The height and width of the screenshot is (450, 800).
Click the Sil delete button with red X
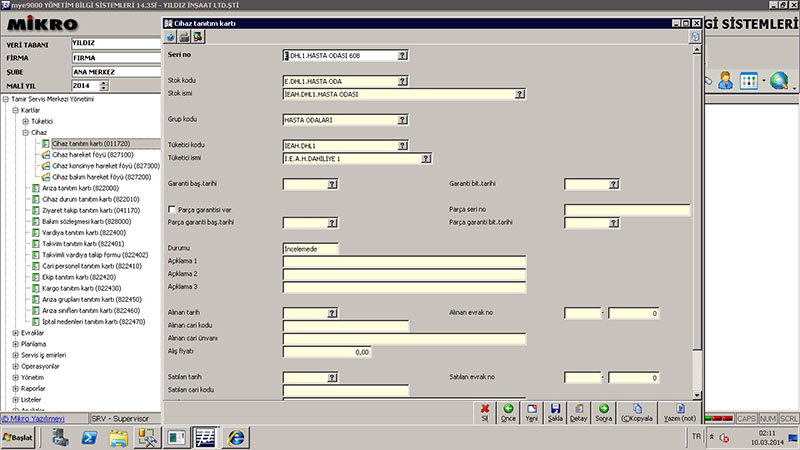click(x=485, y=412)
